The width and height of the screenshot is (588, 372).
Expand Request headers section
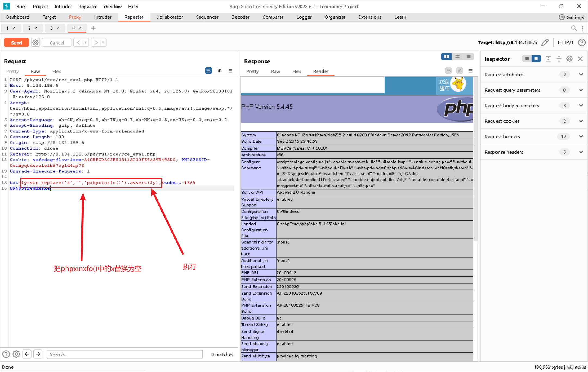[581, 137]
